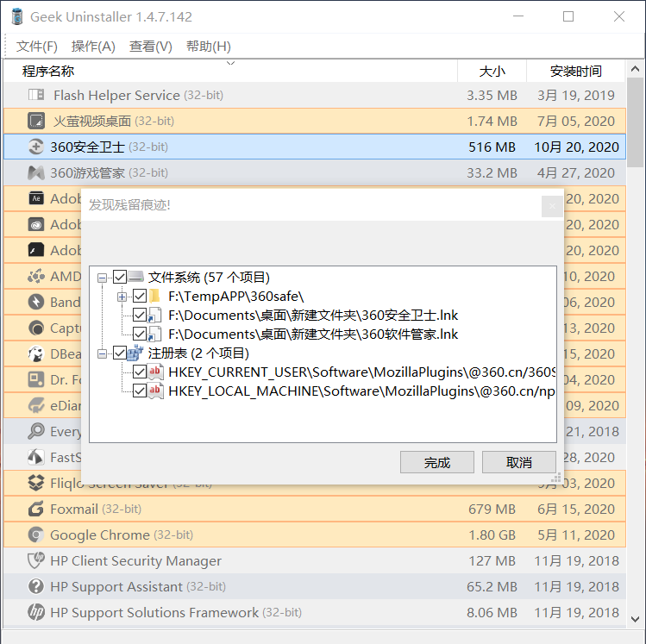Click the DBeaver row icon
The height and width of the screenshot is (644, 646).
tap(36, 353)
